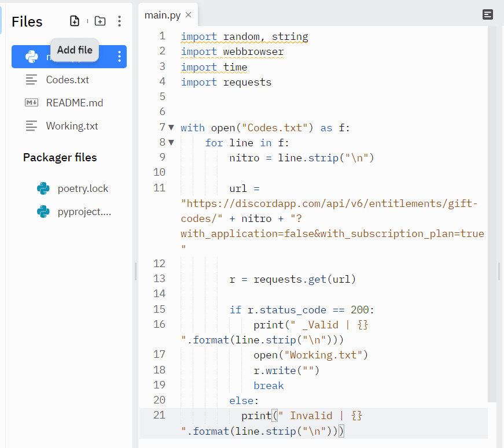Image resolution: width=504 pixels, height=448 pixels.
Task: Switch to the main.py editor tab
Action: coord(163,14)
